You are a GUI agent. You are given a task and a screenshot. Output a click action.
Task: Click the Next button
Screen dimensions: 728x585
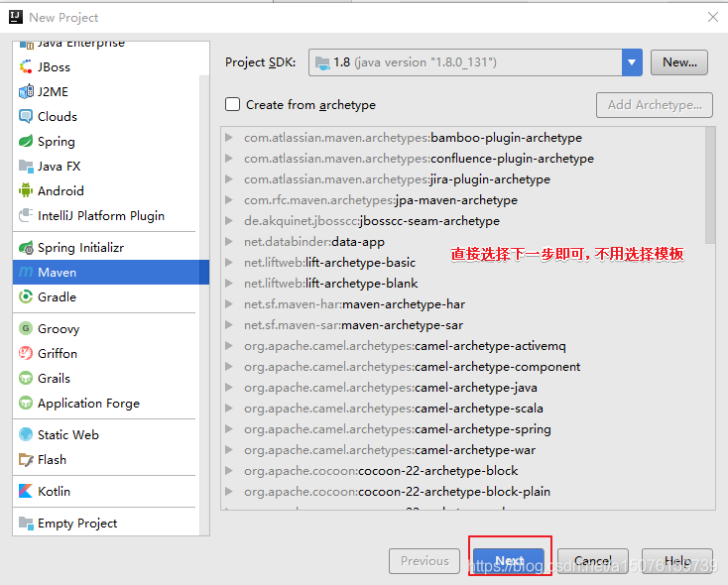click(509, 560)
